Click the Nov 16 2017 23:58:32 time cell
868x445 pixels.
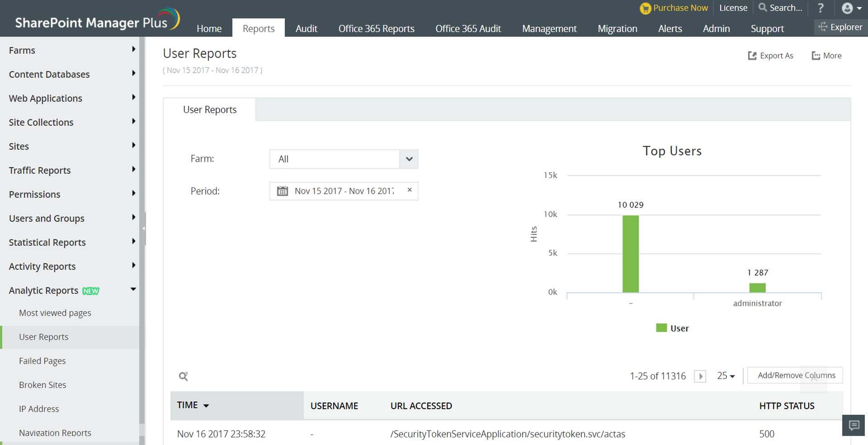[x=221, y=434]
